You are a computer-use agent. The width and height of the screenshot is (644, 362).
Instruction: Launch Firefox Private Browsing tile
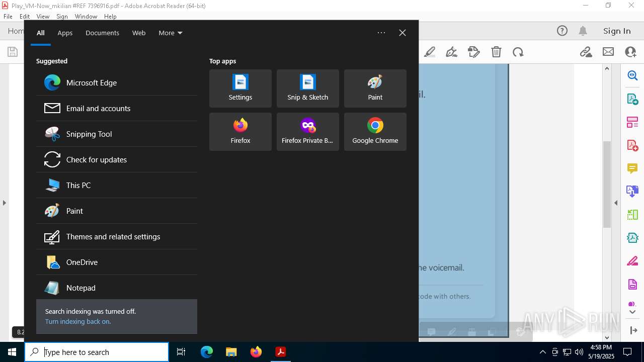tap(308, 132)
